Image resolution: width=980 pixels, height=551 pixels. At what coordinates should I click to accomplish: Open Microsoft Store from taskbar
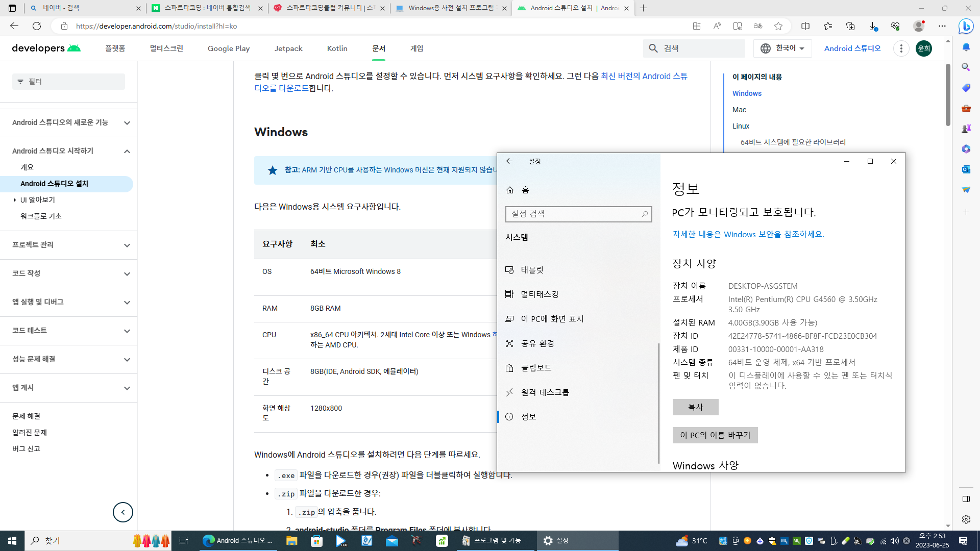pos(317,541)
